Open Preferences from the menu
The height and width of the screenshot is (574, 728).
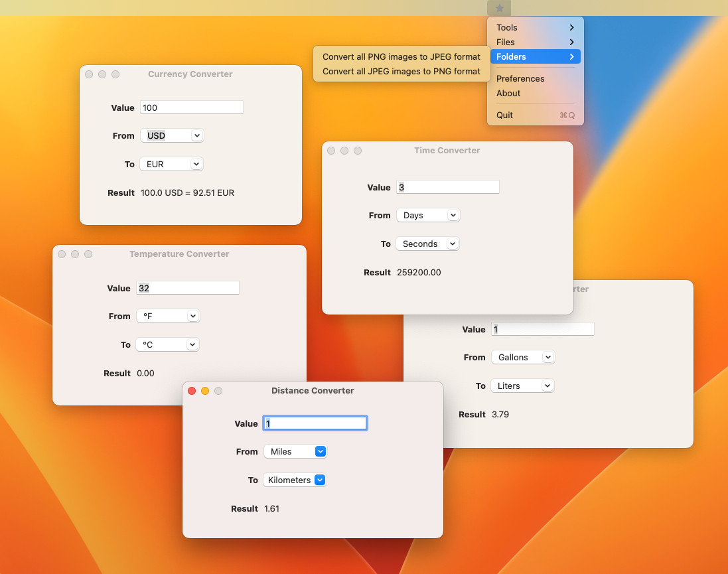coord(536,78)
